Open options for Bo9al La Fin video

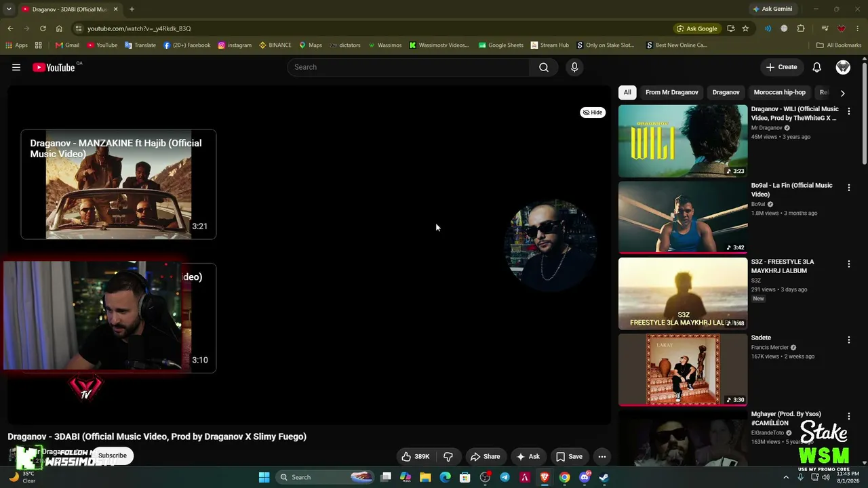849,188
